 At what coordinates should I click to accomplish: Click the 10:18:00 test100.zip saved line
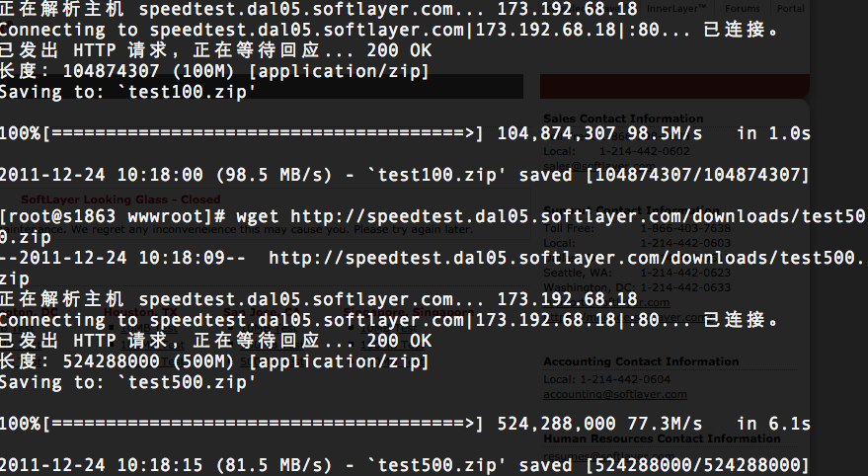point(405,175)
